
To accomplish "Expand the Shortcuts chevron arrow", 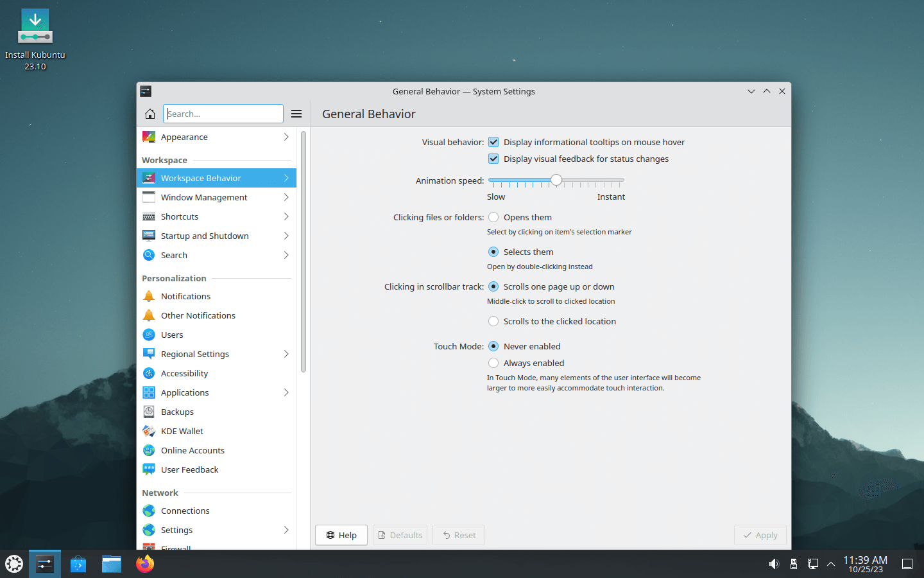I will [x=286, y=216].
